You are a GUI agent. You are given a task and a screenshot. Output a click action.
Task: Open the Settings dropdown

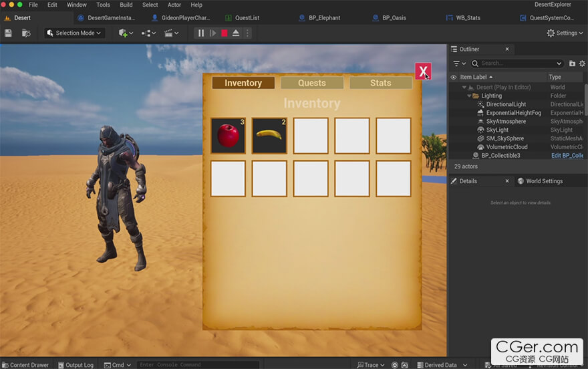(x=565, y=33)
